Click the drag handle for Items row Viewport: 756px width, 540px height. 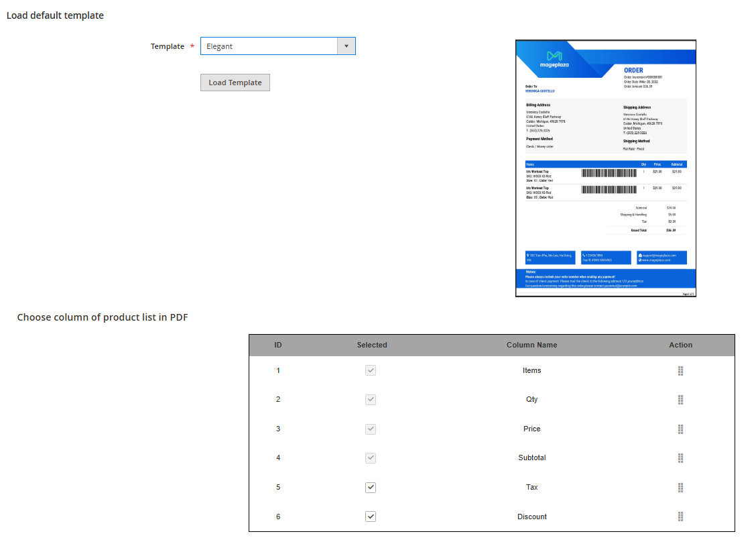[680, 371]
